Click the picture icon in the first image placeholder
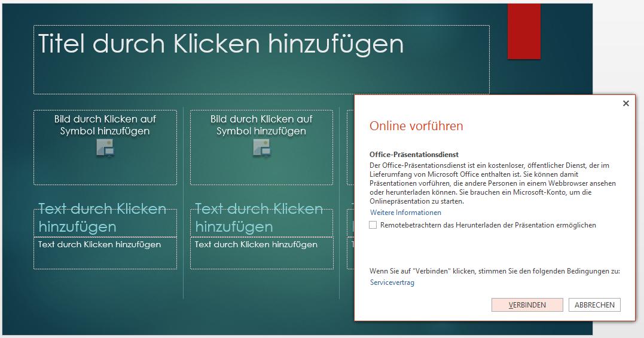Image resolution: width=644 pixels, height=338 pixels. [x=105, y=148]
